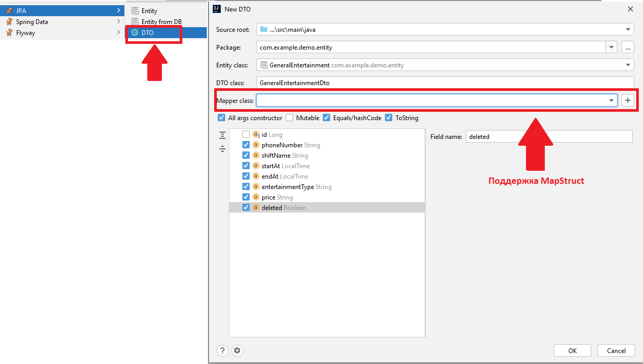This screenshot has height=364, width=643.
Task: Confirm with the OK button
Action: click(572, 350)
